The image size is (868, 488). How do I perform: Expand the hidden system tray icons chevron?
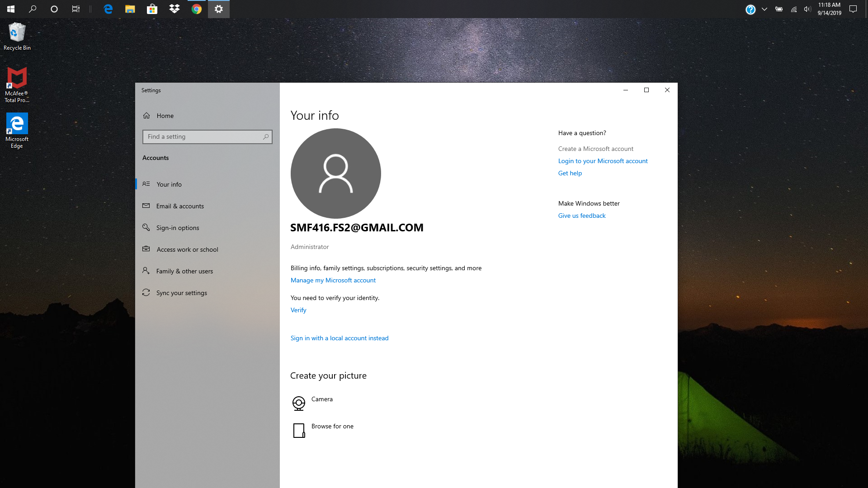764,9
